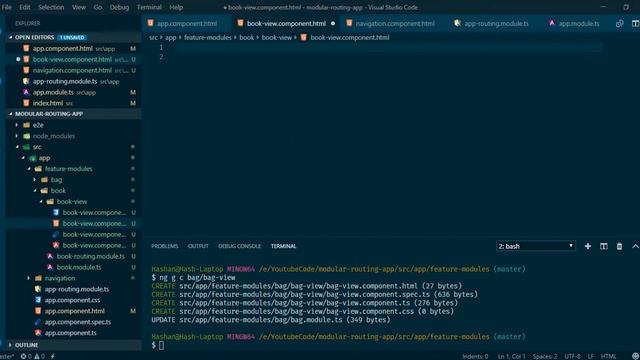The height and width of the screenshot is (360, 640).
Task: Open the 2: bash terminal dropdown
Action: (536, 246)
